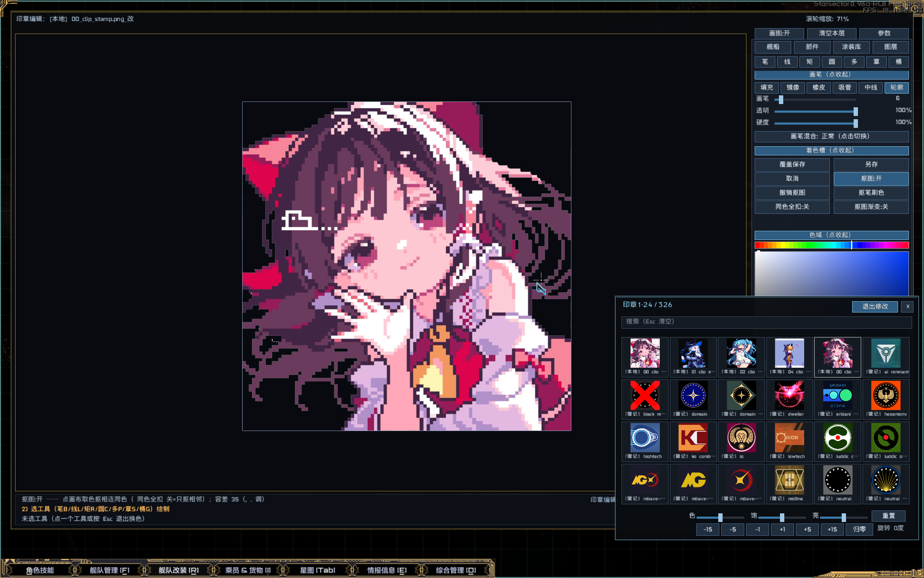Viewport: 924px width, 578px height.
Task: Select the Eridani Utopia emblem stamp
Action: [x=837, y=399]
